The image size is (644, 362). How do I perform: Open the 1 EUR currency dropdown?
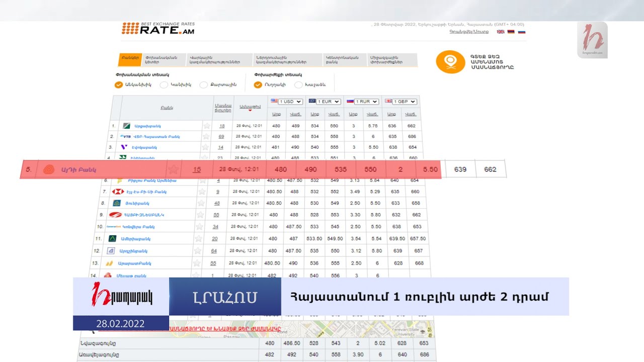(329, 101)
